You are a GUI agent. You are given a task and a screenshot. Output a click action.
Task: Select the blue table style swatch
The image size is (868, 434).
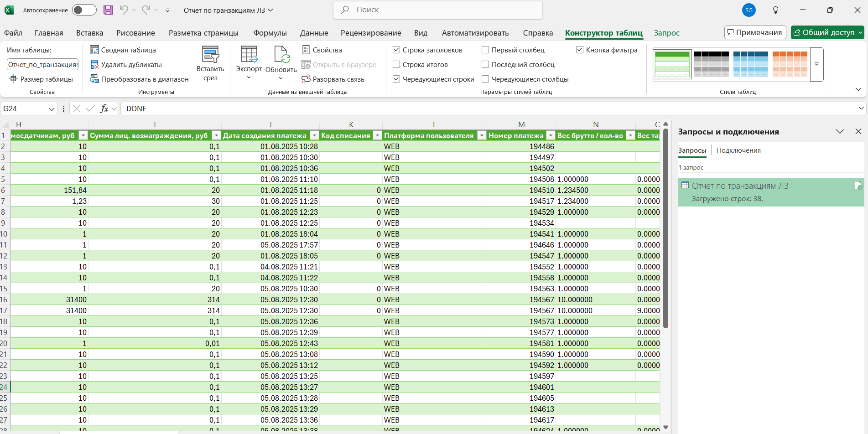750,64
